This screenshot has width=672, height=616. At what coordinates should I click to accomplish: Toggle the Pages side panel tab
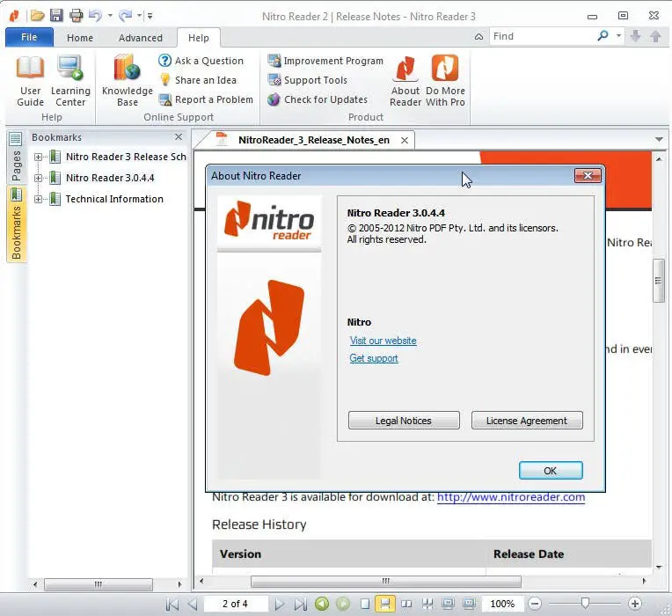point(17,158)
